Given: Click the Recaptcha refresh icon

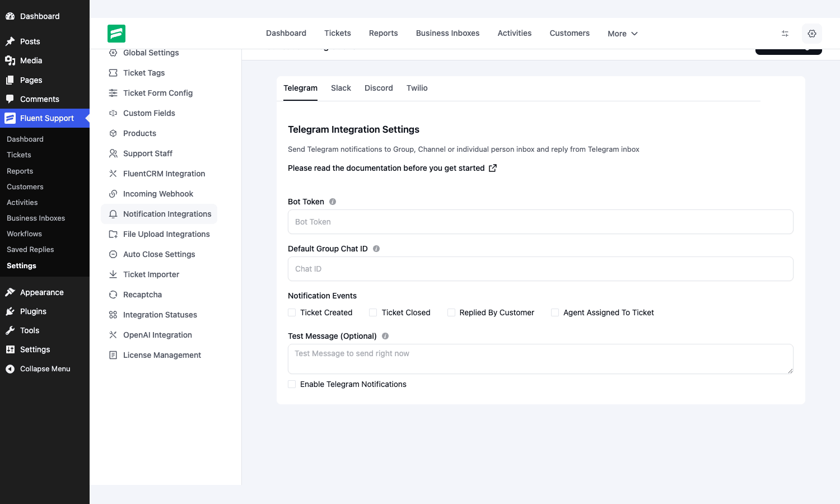Looking at the screenshot, I should (113, 295).
